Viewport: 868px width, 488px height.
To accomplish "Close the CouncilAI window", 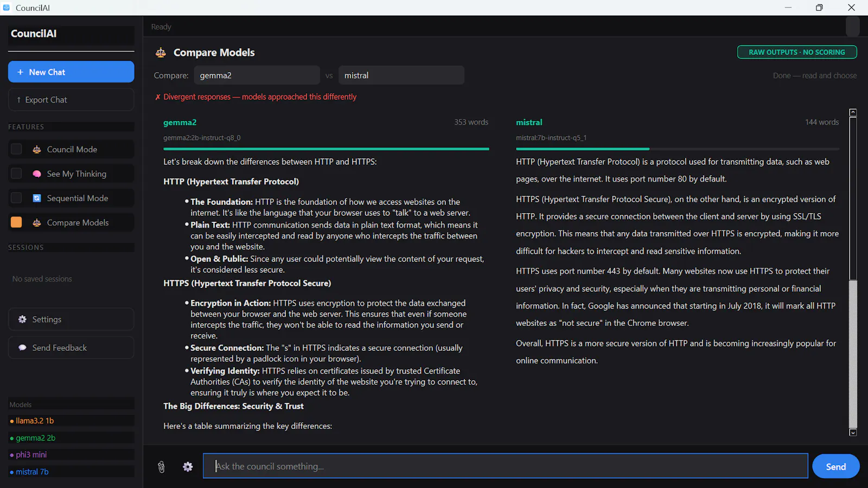I will (x=851, y=8).
